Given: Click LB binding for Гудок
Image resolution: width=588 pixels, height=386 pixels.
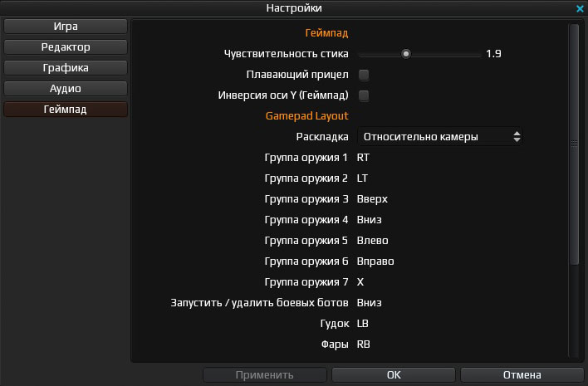Looking at the screenshot, I should [363, 324].
